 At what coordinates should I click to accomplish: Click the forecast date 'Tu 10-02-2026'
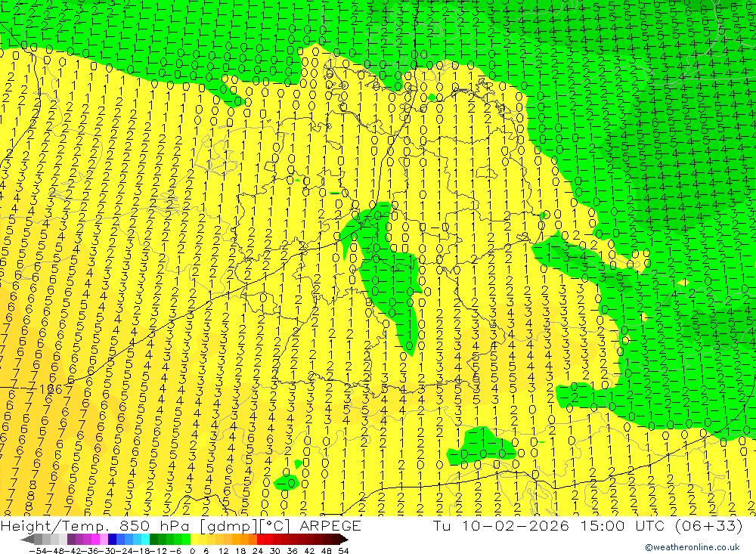(x=501, y=525)
